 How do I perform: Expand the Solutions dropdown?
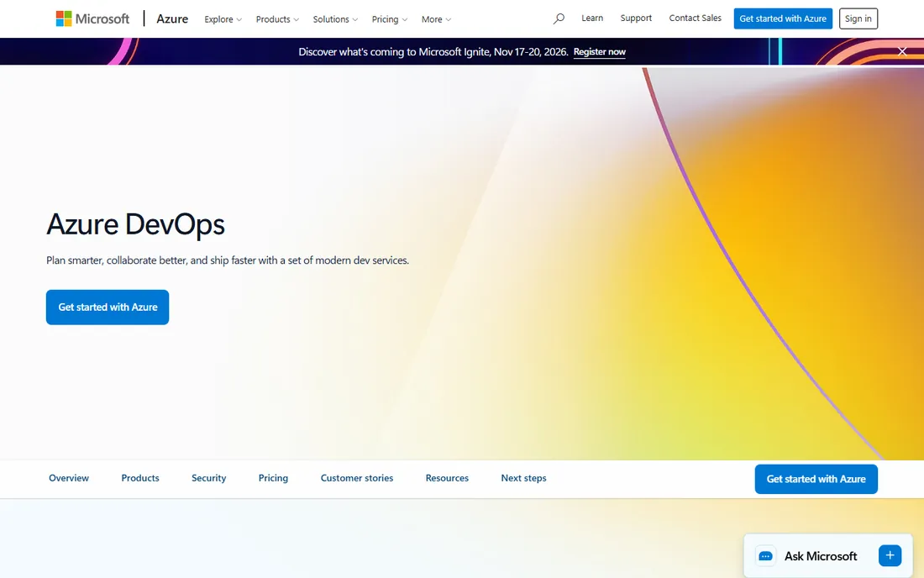[x=335, y=19]
